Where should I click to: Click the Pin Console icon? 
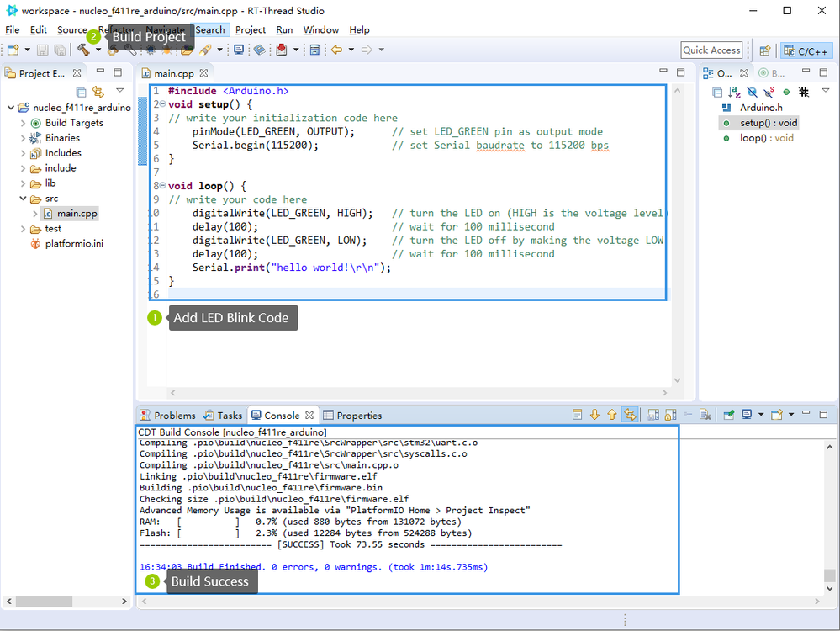(728, 415)
